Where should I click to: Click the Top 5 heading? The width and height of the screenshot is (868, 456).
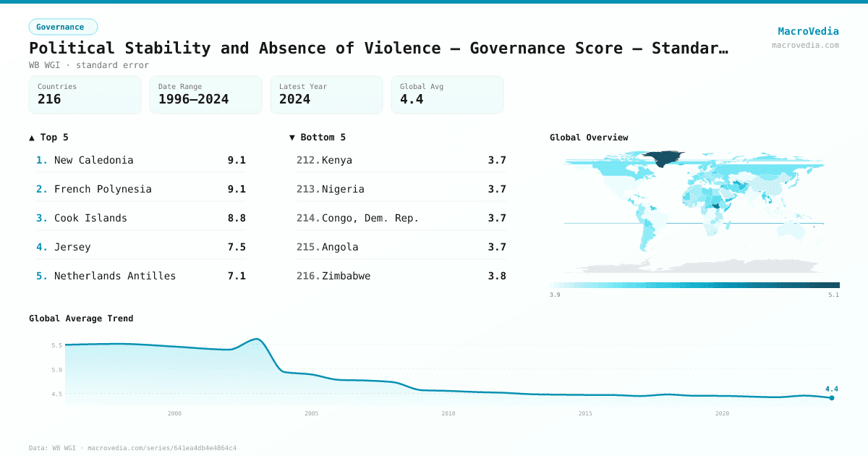[x=49, y=137]
